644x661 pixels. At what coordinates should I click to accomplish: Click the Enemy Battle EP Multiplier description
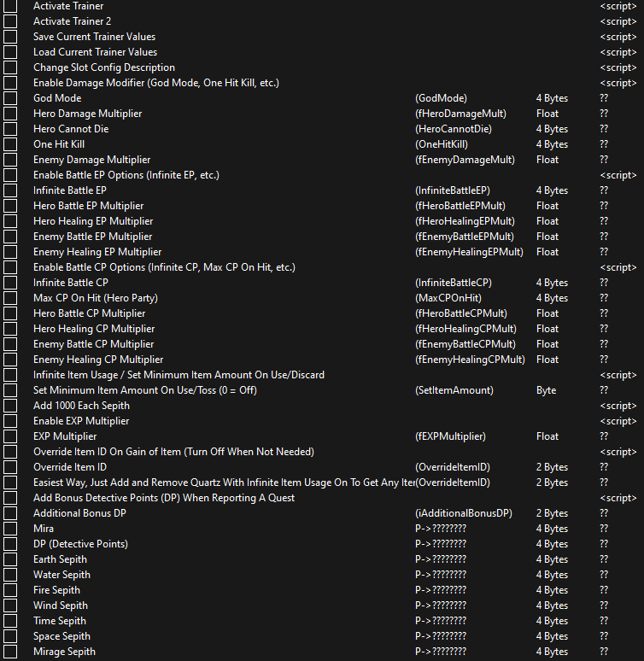[93, 237]
